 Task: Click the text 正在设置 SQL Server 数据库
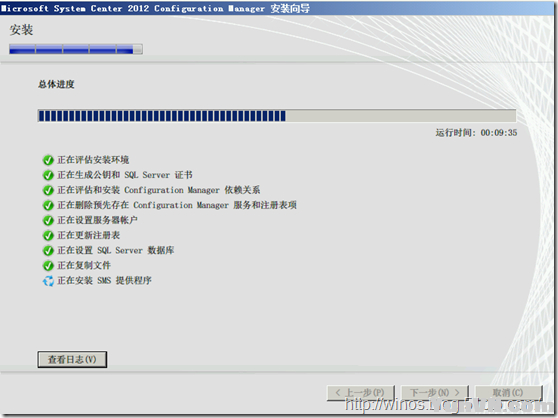click(x=116, y=250)
